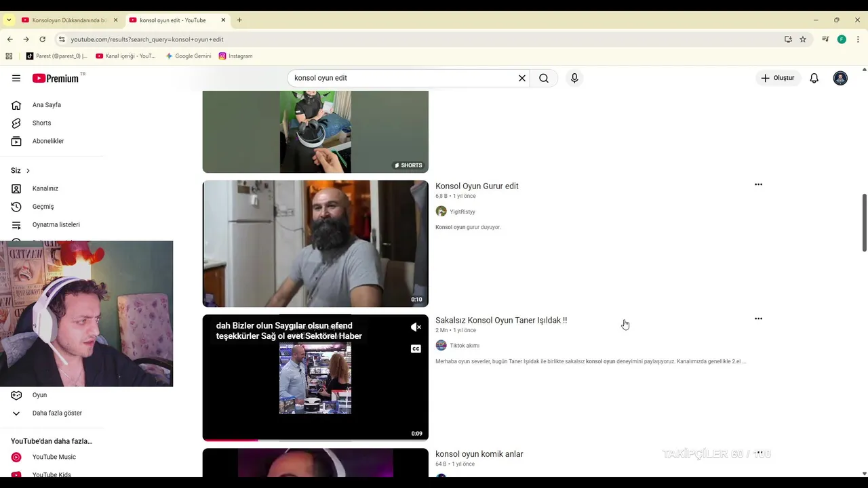The image size is (868, 488).
Task: Open Tiktok akımı channel link
Action: (465, 346)
